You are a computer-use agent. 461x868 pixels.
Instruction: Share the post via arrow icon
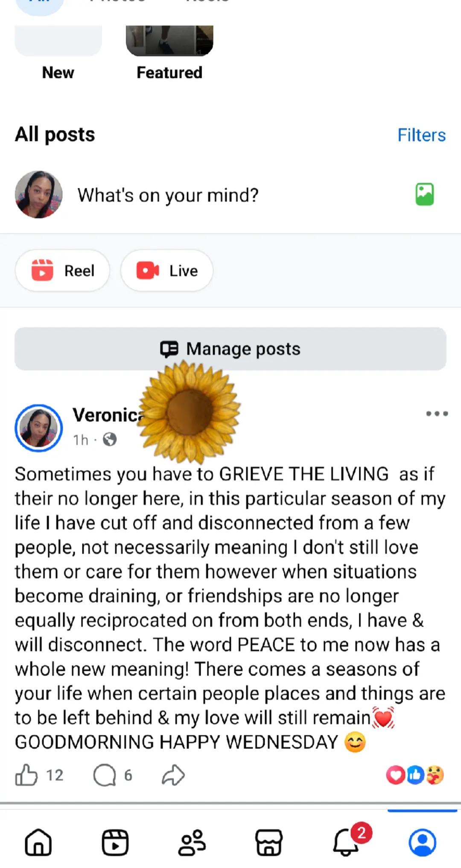(x=173, y=775)
